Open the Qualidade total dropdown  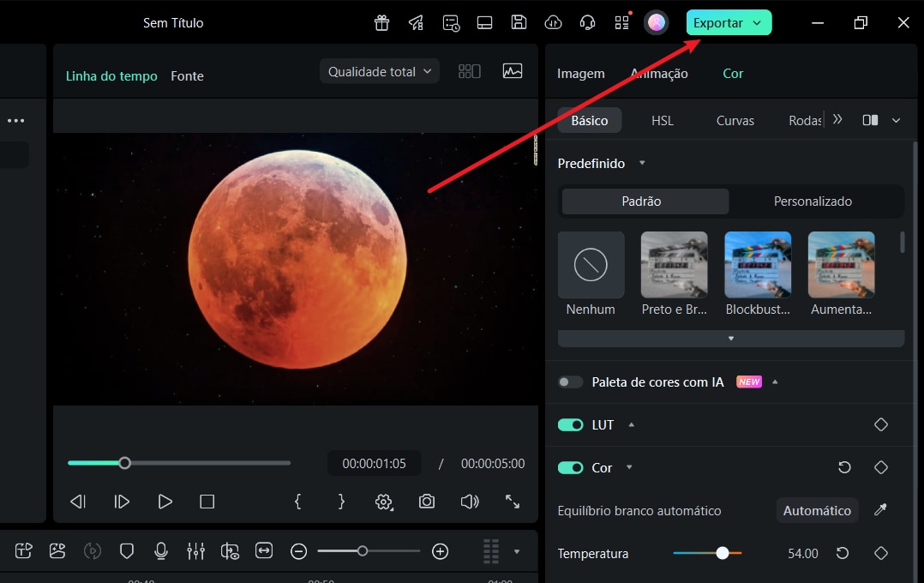pyautogui.click(x=379, y=71)
